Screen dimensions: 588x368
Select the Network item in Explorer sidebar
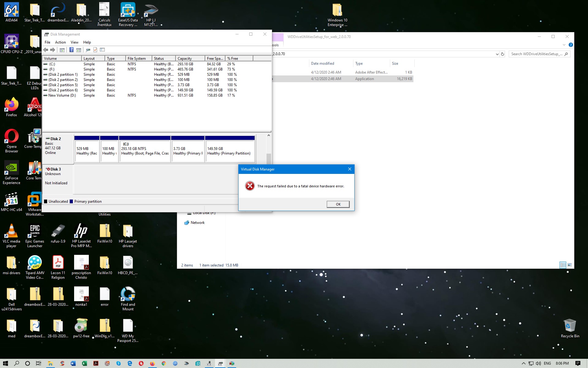(197, 223)
